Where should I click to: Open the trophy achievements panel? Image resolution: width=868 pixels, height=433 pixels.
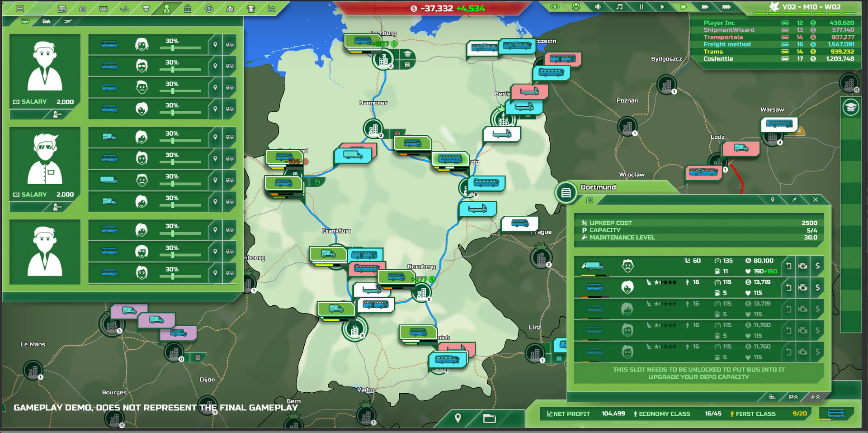tap(251, 8)
